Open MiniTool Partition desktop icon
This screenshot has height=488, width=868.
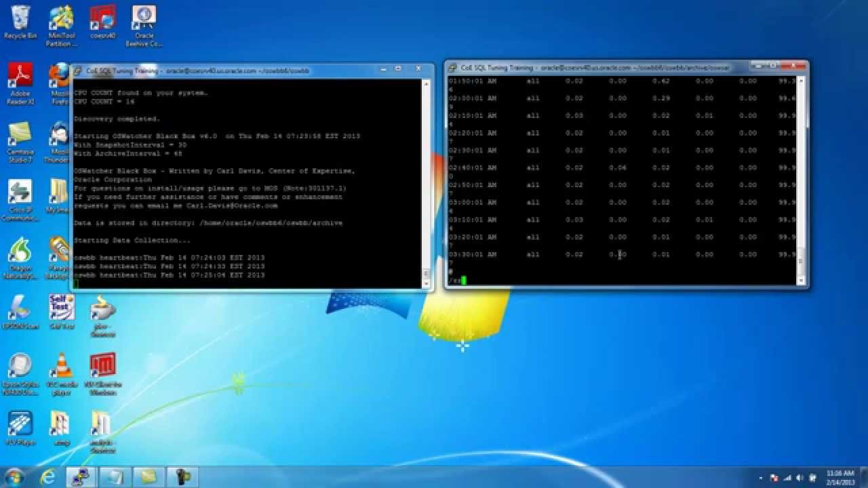(x=61, y=26)
